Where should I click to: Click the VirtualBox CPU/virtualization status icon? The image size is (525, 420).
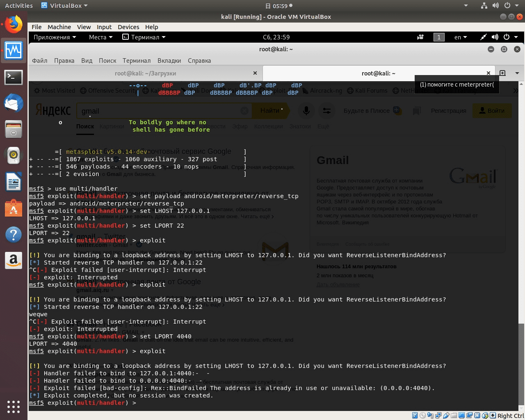click(477, 415)
